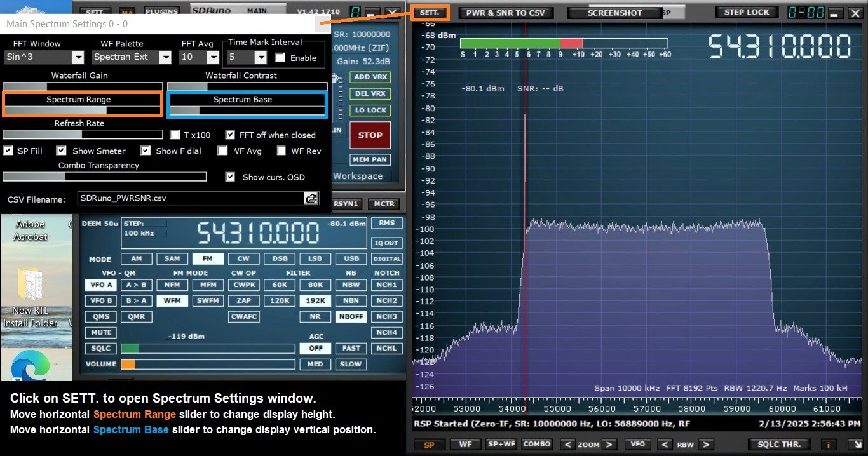Toggle the STEP LOCK button
The height and width of the screenshot is (456, 868).
point(747,12)
